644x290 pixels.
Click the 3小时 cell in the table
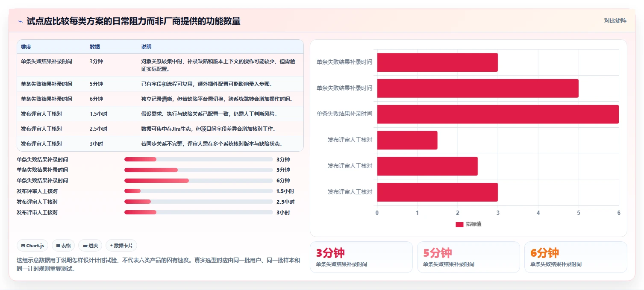(96, 144)
